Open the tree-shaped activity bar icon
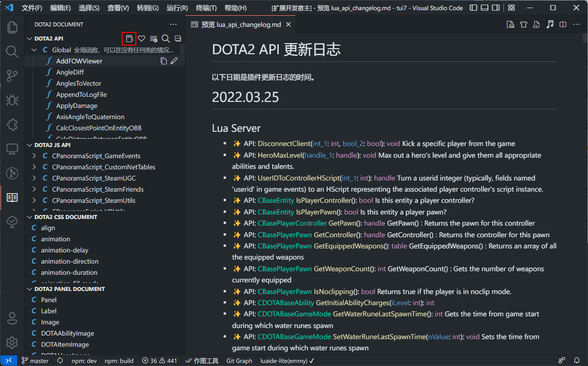588x366 pixels. coord(12,222)
